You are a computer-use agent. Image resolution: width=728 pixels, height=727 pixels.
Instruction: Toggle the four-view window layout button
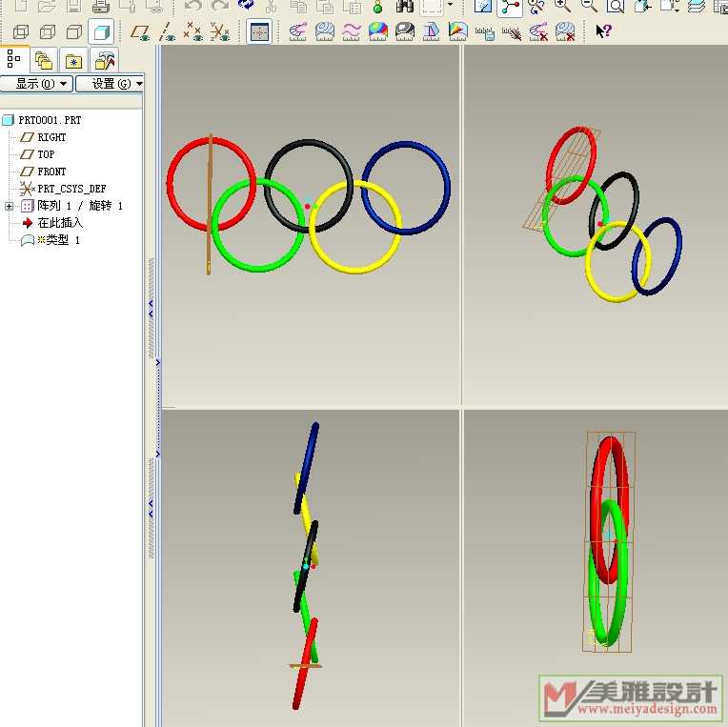tap(258, 32)
